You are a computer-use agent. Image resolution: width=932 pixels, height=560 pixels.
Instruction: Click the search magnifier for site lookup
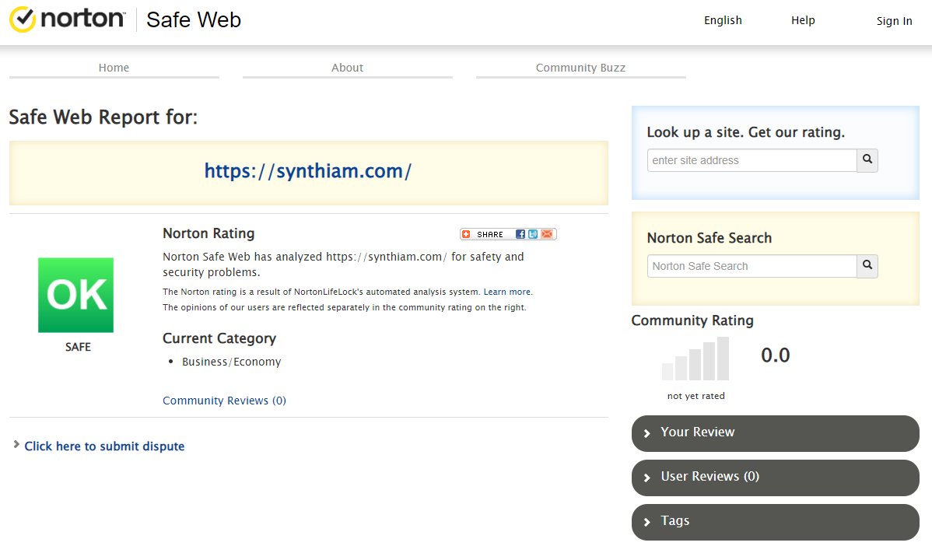click(x=867, y=160)
